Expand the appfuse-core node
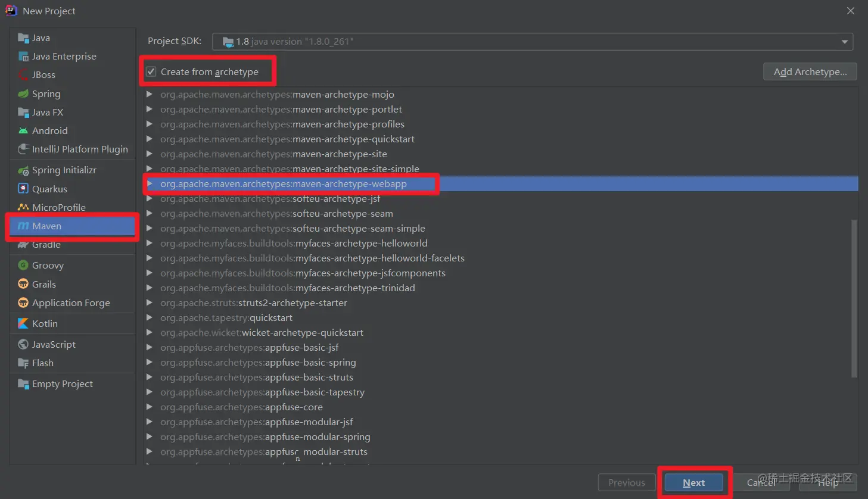 (150, 407)
